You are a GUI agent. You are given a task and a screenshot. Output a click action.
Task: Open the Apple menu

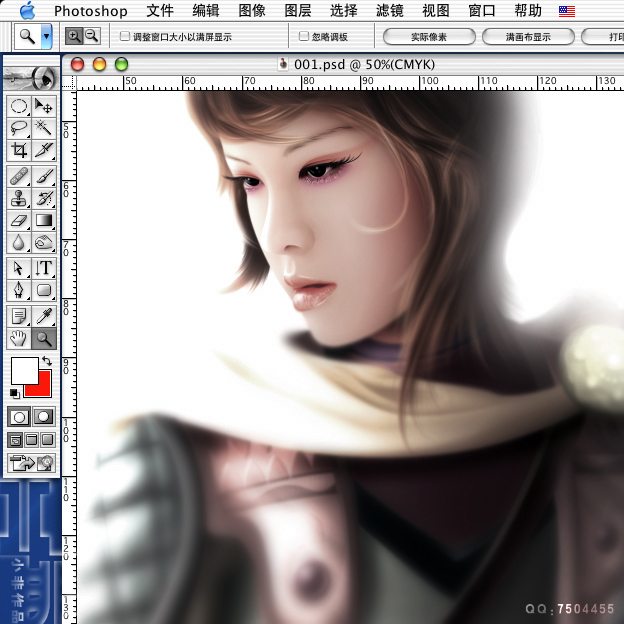pyautogui.click(x=27, y=10)
